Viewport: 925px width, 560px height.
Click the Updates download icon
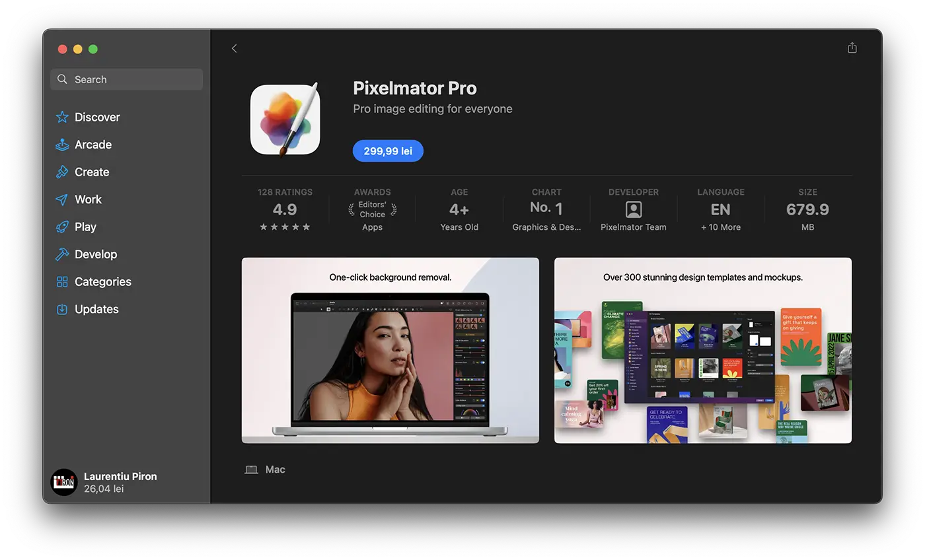62,309
